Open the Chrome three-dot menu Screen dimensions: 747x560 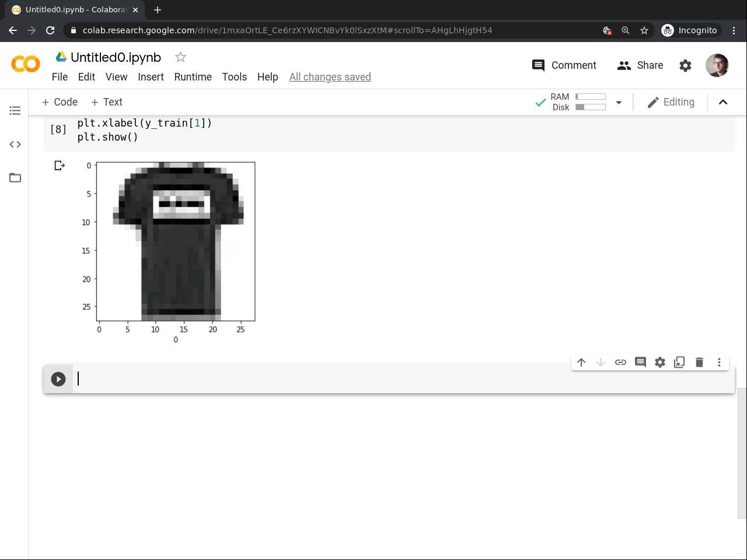tap(734, 30)
